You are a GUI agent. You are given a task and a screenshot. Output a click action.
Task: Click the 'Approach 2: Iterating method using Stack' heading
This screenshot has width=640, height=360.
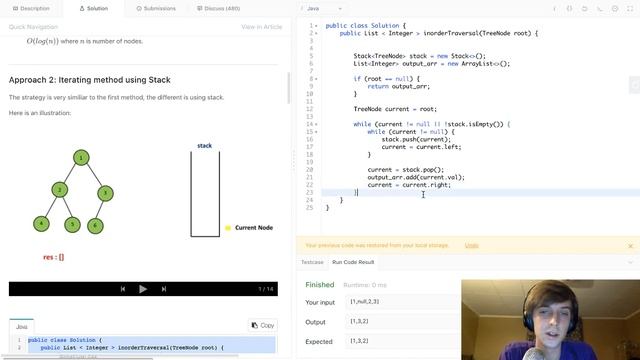90,80
